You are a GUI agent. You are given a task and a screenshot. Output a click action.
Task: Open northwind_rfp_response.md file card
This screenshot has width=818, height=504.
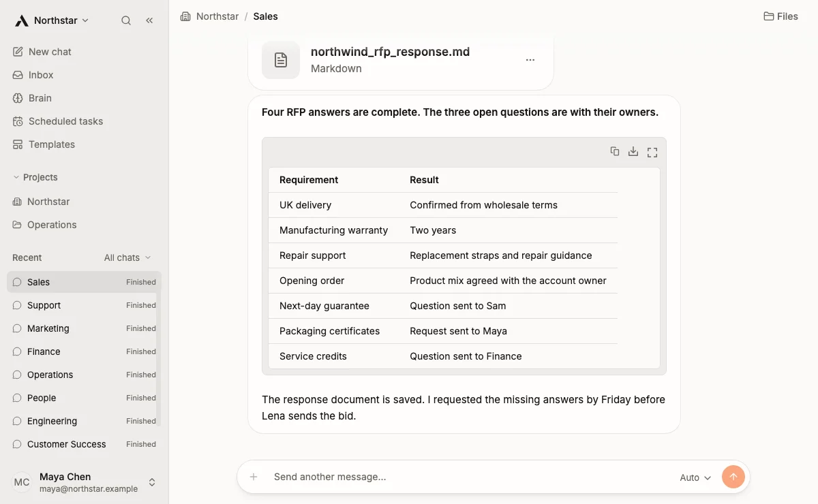tap(401, 60)
